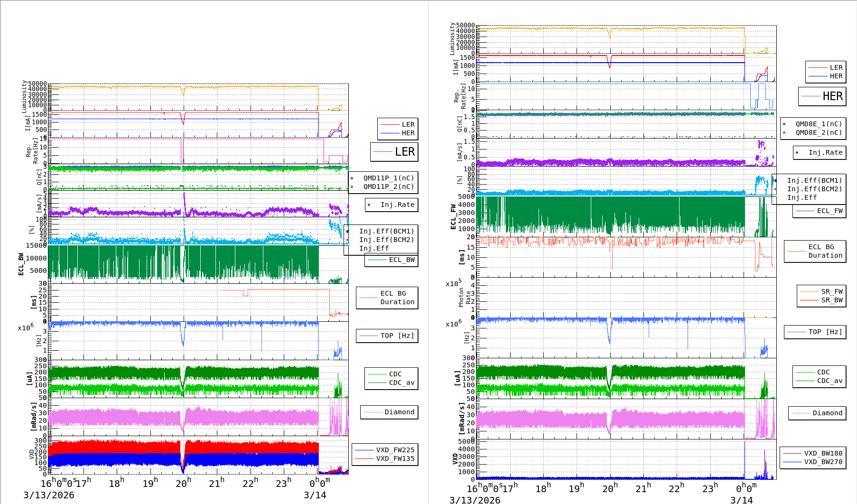Viewport: 857px width, 504px height.
Task: Click the QMD8E_2(nC) green legend marker
Action: pos(784,133)
